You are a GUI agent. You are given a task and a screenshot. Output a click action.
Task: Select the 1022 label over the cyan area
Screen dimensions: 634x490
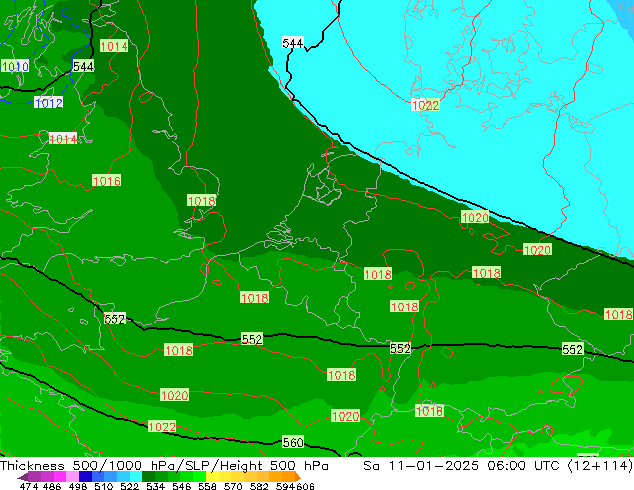425,105
